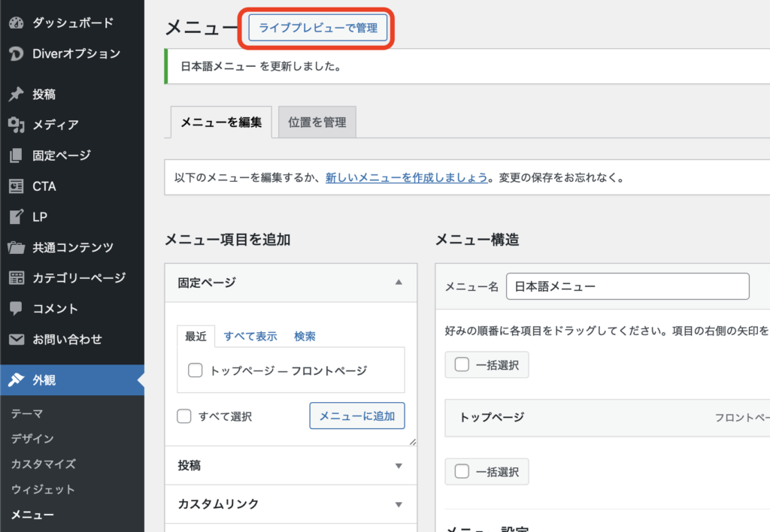Open ウィジェット in the 外観 submenu
Screen dimensions: 770x532
43,489
